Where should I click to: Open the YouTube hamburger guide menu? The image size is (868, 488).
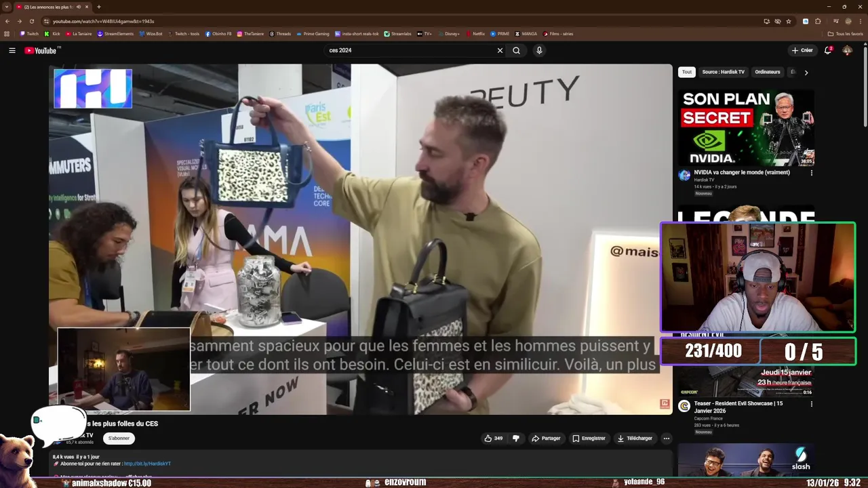[12, 50]
